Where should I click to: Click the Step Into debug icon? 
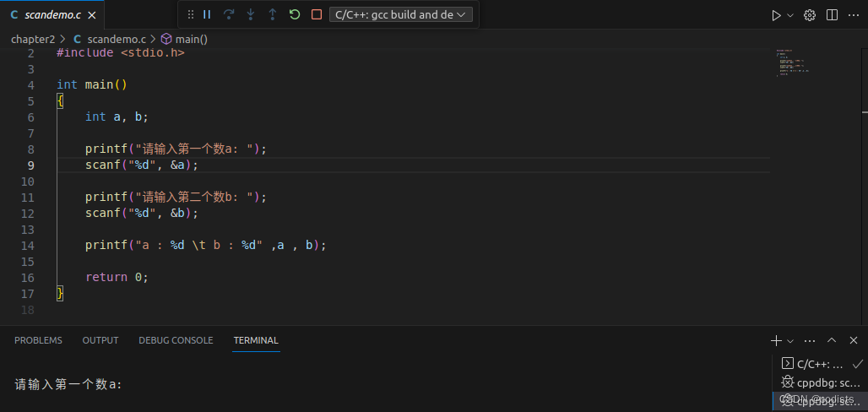click(x=250, y=15)
